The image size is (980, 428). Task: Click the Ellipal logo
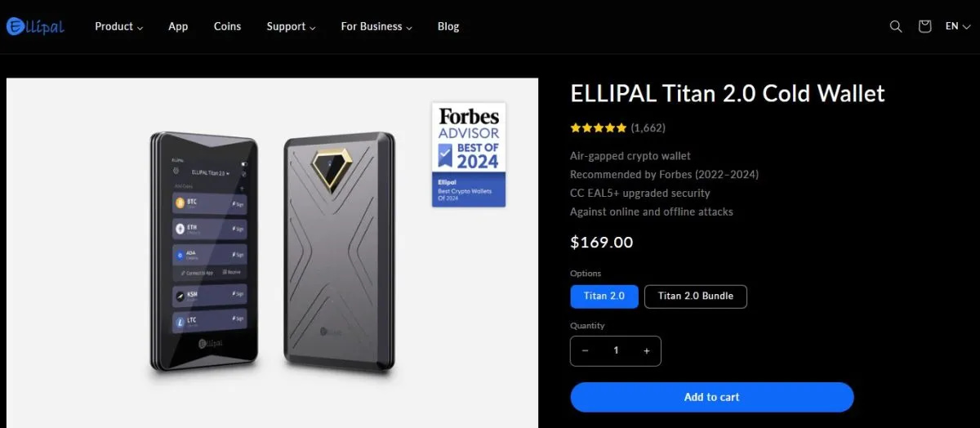point(35,26)
